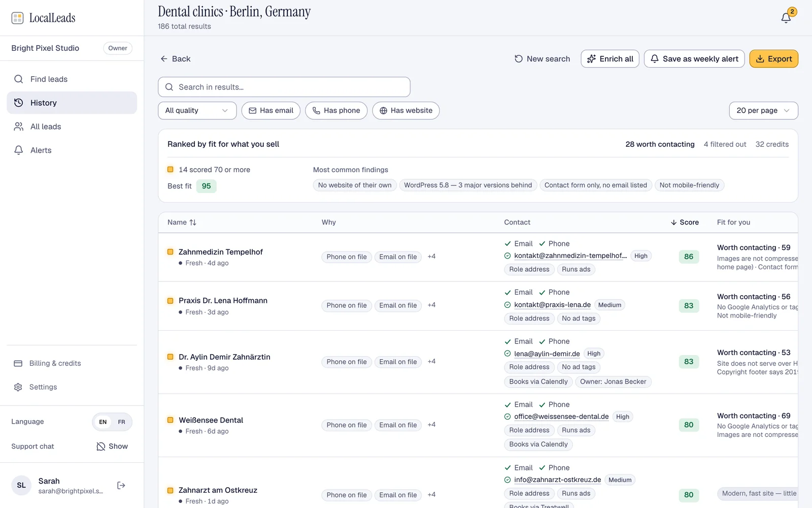Image resolution: width=812 pixels, height=508 pixels.
Task: Open Settings from sidebar
Action: 72,387
